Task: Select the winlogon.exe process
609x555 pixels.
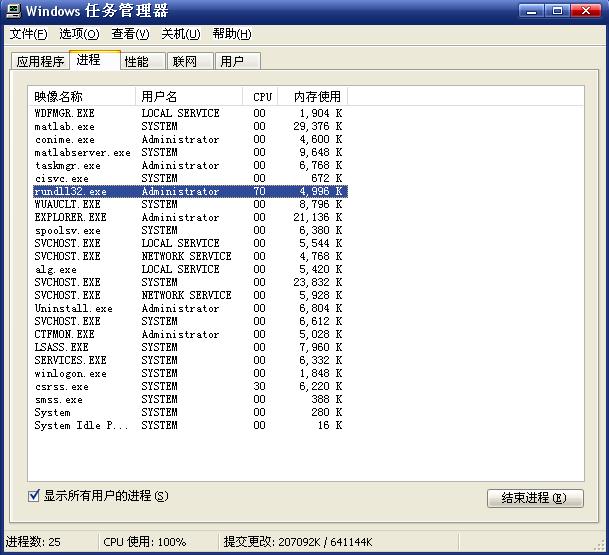Action: 190,373
